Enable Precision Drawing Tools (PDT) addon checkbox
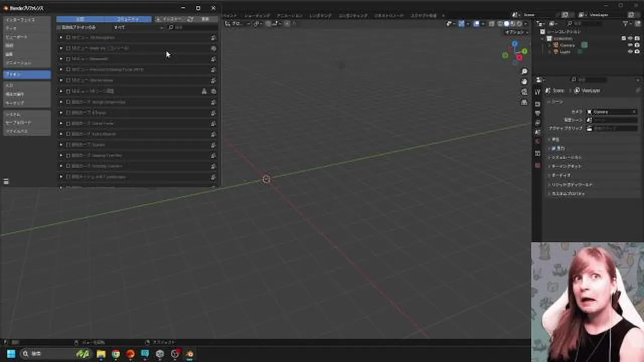 pos(68,70)
